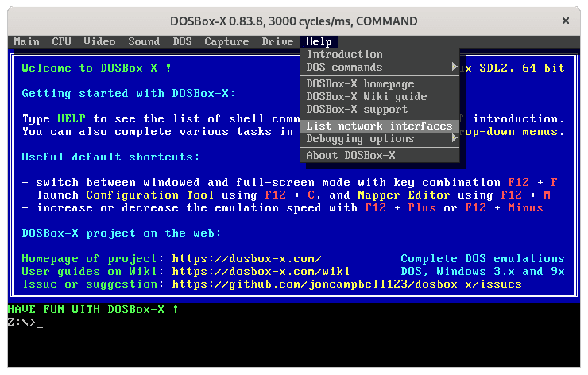Select Introduction from Help menu
588x375 pixels.
click(380, 54)
